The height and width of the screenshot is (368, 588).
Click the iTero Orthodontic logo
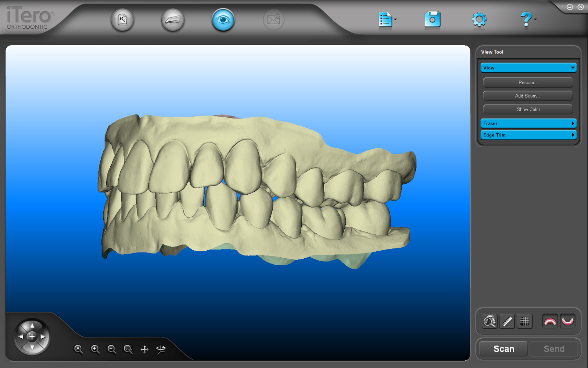30,18
